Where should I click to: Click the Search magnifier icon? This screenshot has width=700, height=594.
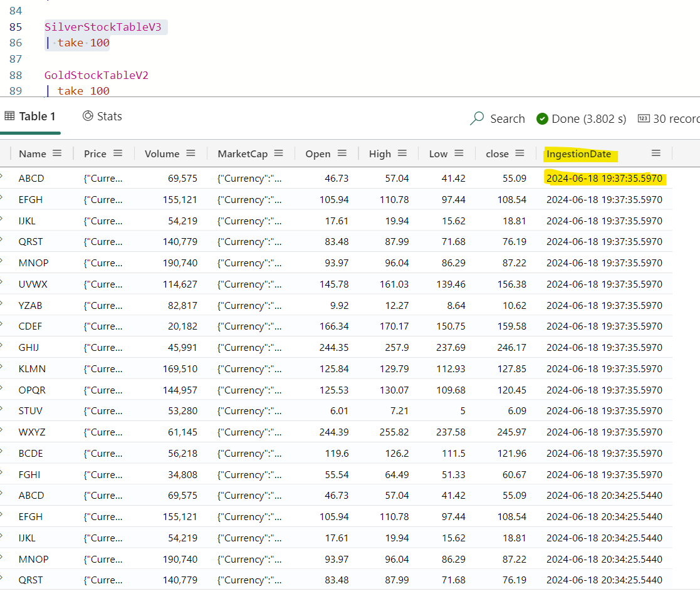tap(477, 118)
